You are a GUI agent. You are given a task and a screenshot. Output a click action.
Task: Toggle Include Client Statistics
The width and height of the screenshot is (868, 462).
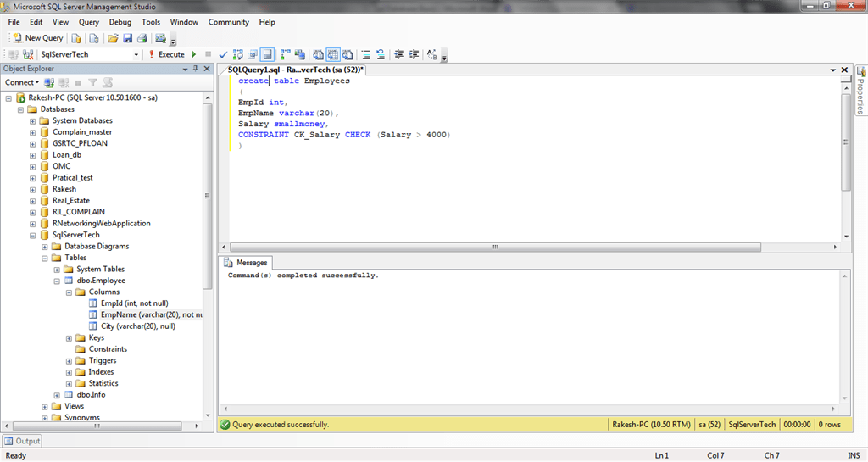coord(300,54)
